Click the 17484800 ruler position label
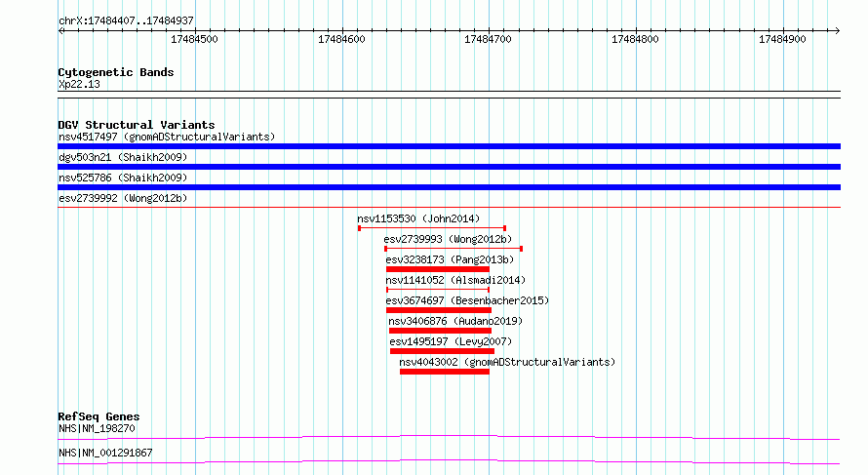The height and width of the screenshot is (475, 868). 635,39
